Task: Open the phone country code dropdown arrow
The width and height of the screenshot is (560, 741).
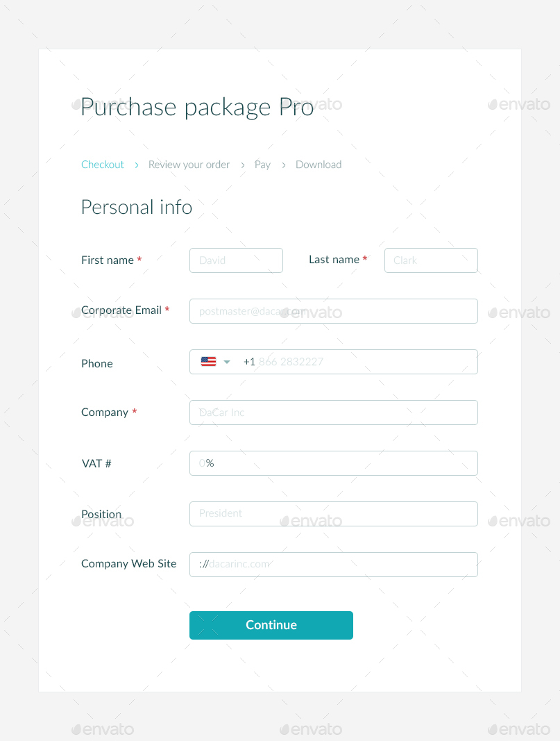Action: point(226,362)
